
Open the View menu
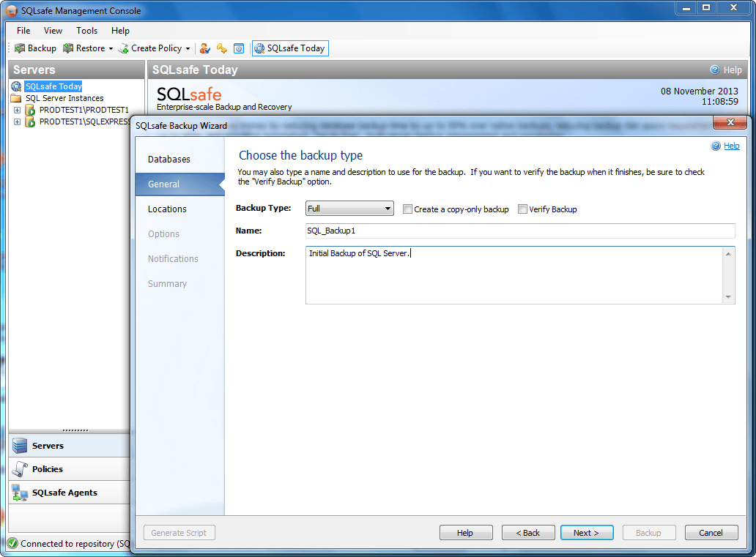click(53, 30)
